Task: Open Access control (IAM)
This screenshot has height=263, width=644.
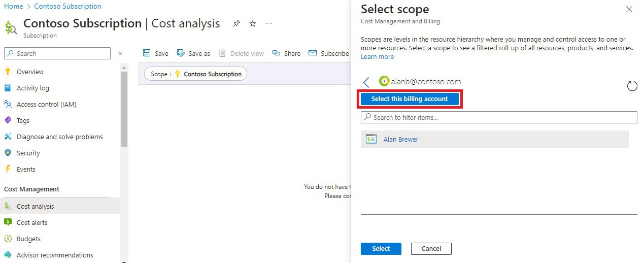Action: [46, 104]
